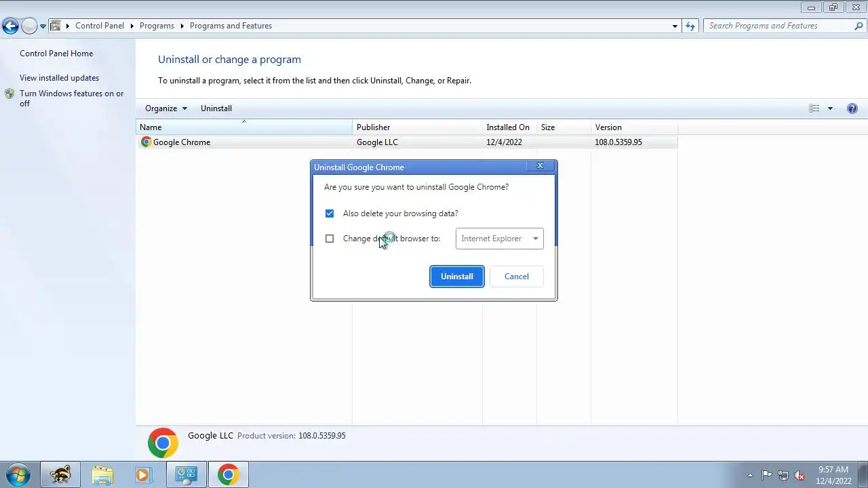Open the Organize dropdown menu

pyautogui.click(x=165, y=108)
